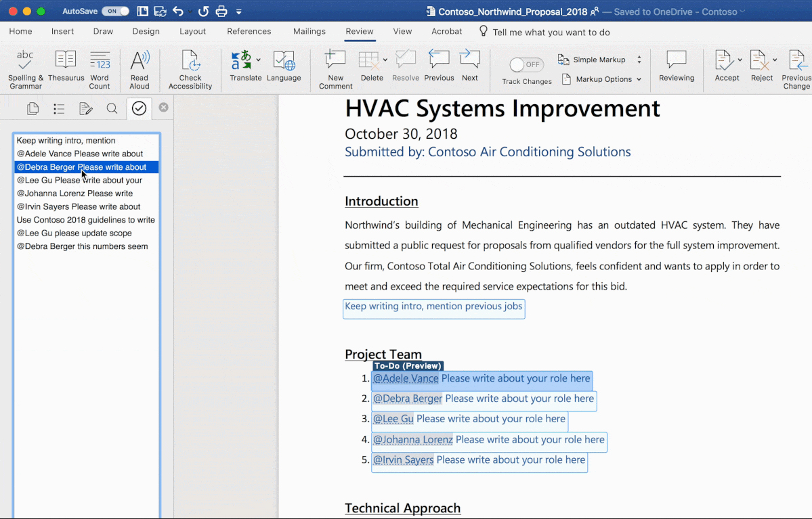Close the sidebar navigation pane

coord(164,107)
